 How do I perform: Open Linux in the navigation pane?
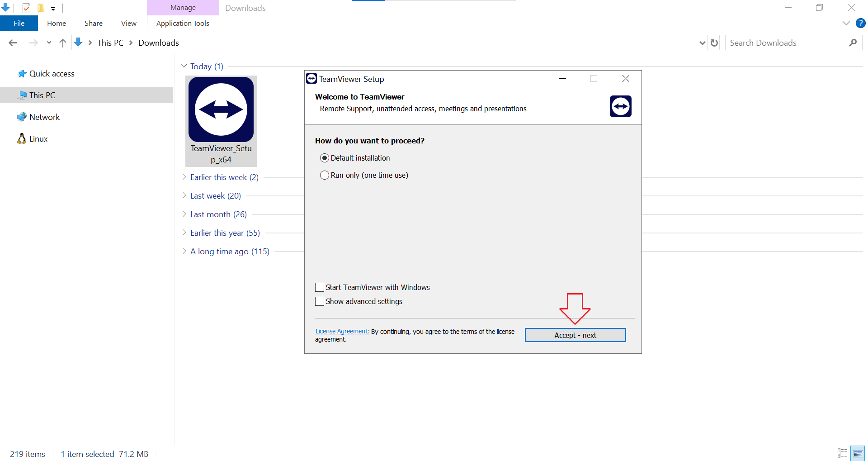click(38, 139)
